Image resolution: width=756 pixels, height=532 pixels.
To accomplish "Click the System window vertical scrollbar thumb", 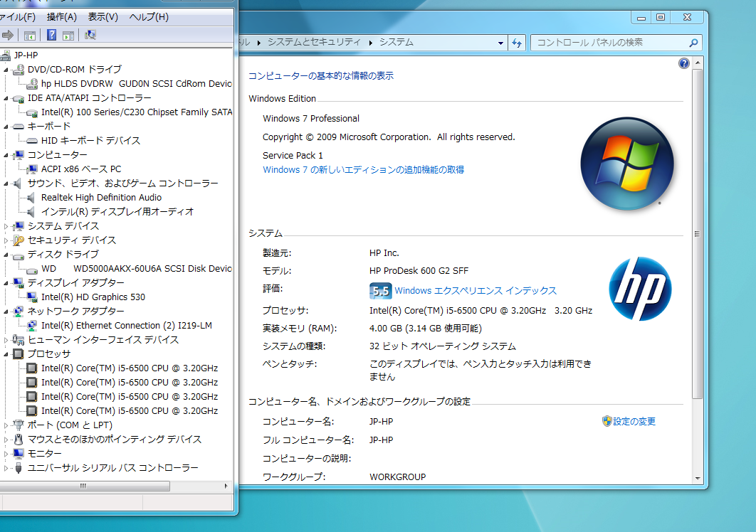I will point(697,234).
